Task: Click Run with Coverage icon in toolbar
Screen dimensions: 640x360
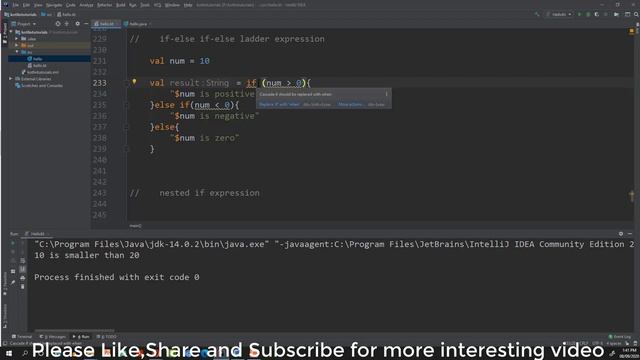Action: [x=596, y=14]
